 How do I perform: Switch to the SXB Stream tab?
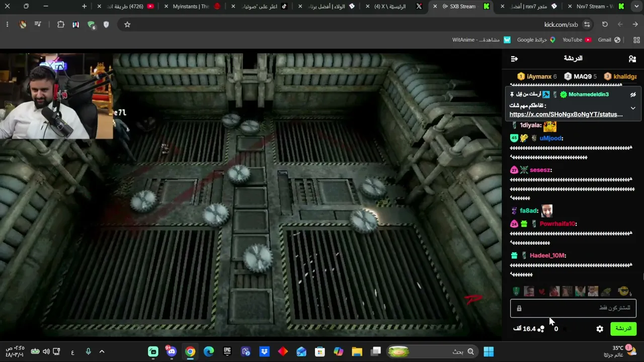(x=462, y=7)
